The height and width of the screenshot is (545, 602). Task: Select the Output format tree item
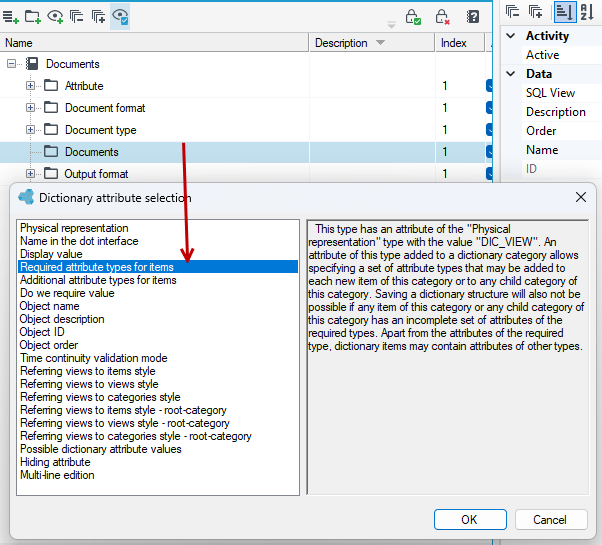[x=96, y=174]
